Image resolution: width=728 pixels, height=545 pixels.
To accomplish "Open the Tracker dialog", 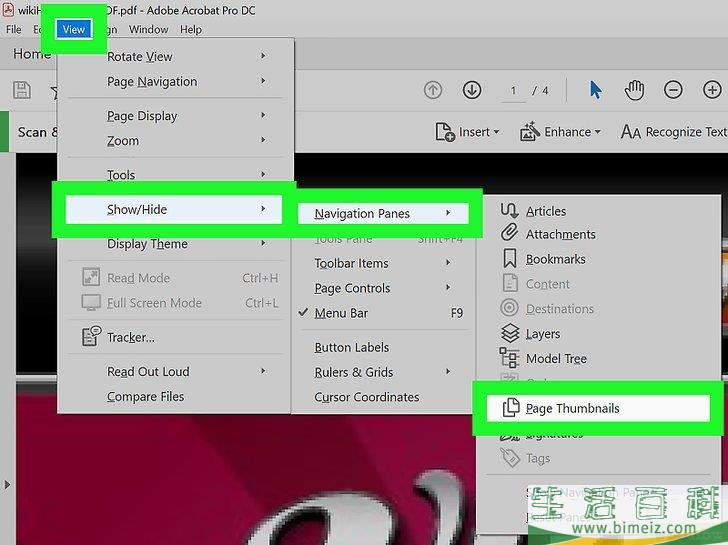I will tap(176, 337).
